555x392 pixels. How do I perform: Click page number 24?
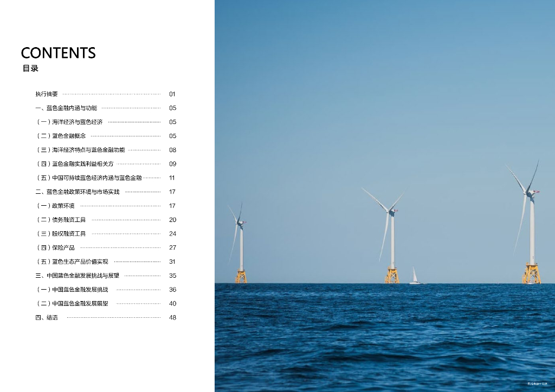[172, 234]
